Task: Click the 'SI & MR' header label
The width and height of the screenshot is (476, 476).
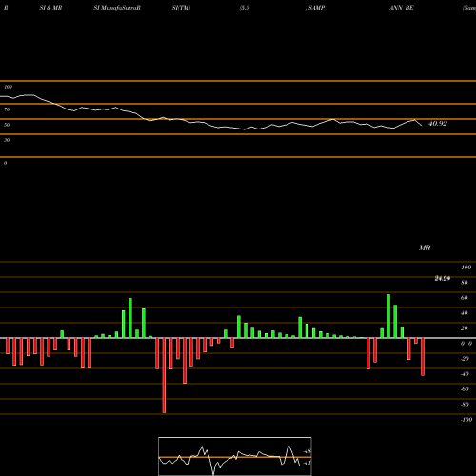Action: [50, 8]
